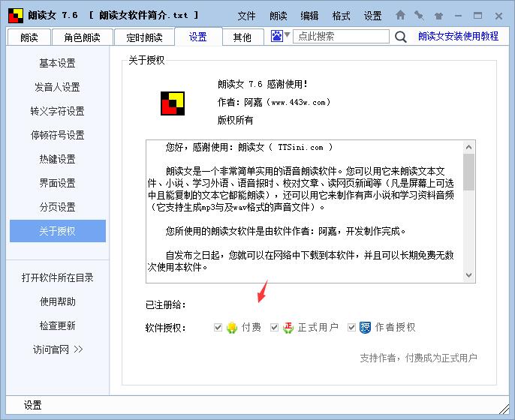Open the 文件 menu

pyautogui.click(x=246, y=16)
